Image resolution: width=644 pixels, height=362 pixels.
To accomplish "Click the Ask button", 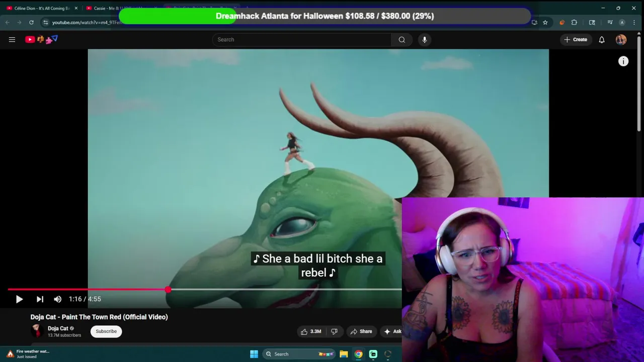I will [392, 331].
